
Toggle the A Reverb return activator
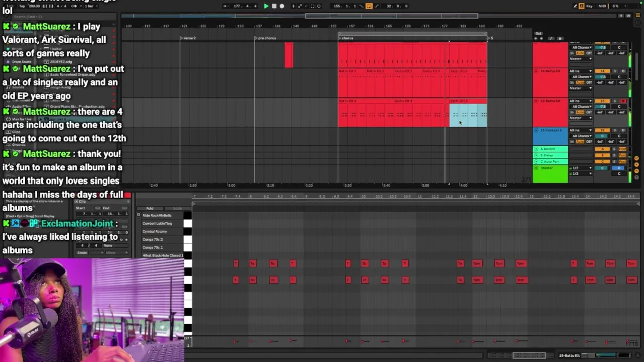click(x=603, y=149)
